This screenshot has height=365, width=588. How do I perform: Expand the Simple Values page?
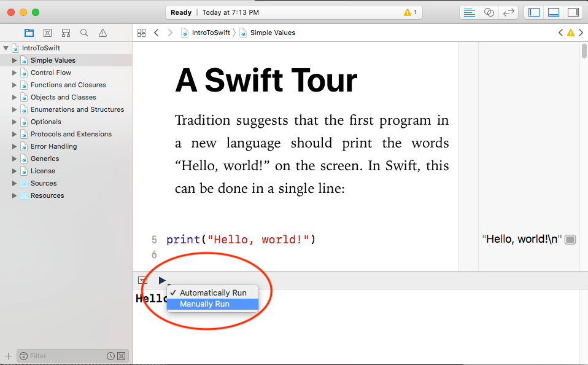(x=14, y=60)
